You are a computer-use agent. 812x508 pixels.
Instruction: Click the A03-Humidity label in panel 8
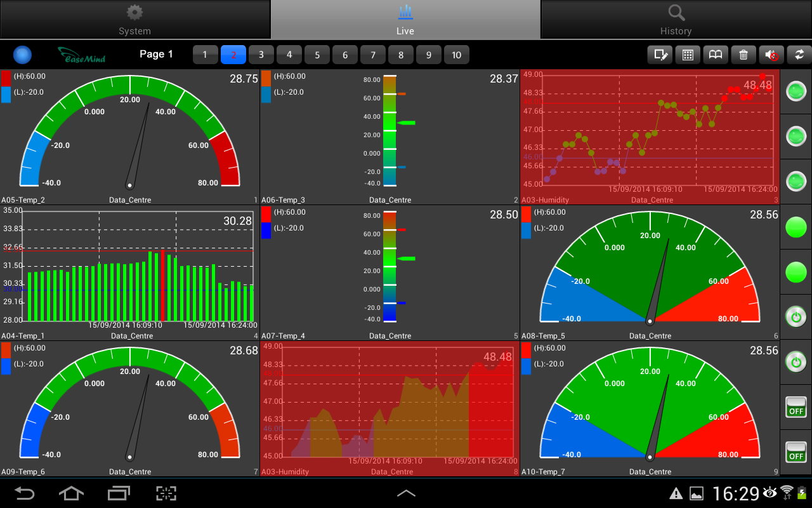tap(285, 472)
